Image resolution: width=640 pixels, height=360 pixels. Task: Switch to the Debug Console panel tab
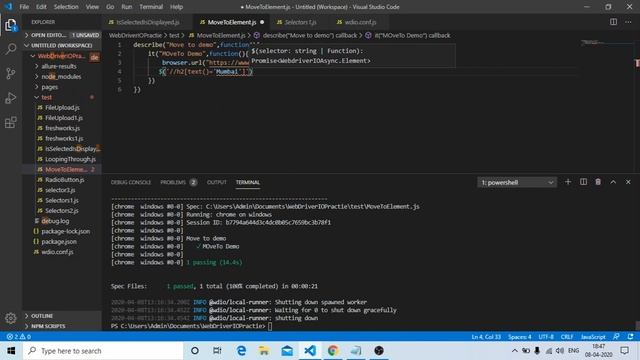pos(131,182)
